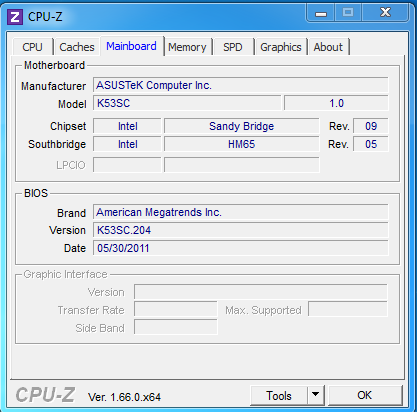Click the Chipset vendor Intel field
This screenshot has width=417, height=412.
click(127, 126)
